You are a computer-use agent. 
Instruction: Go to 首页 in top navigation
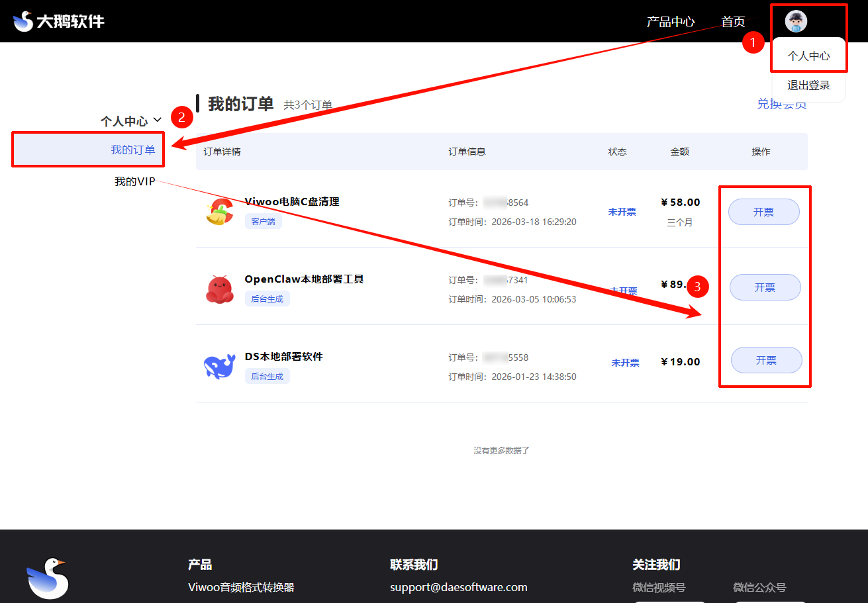(733, 22)
